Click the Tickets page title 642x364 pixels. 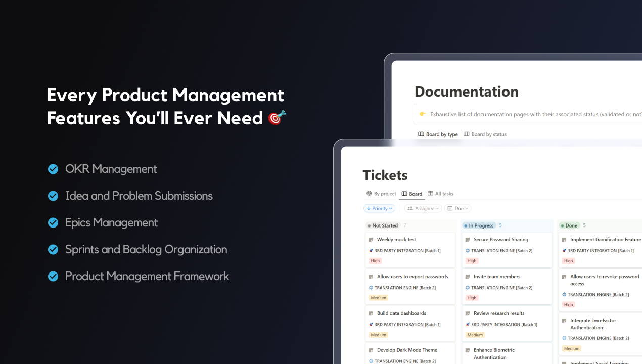point(385,175)
